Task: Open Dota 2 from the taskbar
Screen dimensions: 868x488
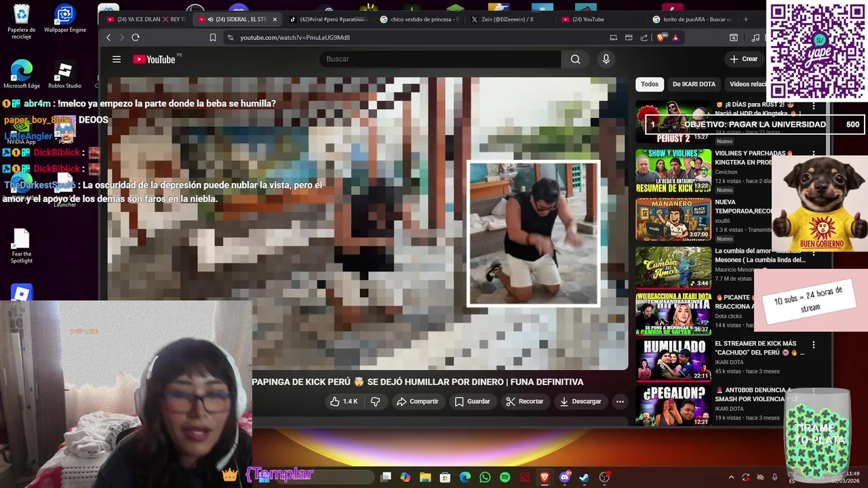Action: click(525, 477)
